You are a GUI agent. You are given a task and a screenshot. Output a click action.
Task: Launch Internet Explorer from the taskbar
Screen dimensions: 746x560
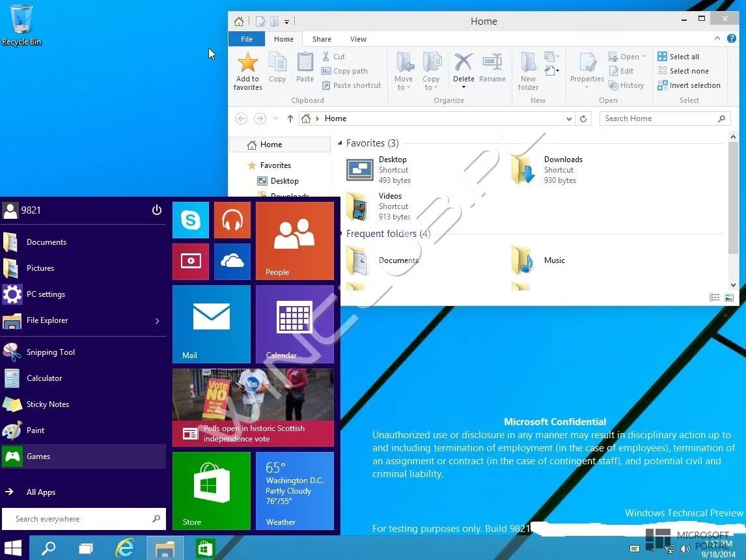tap(125, 548)
